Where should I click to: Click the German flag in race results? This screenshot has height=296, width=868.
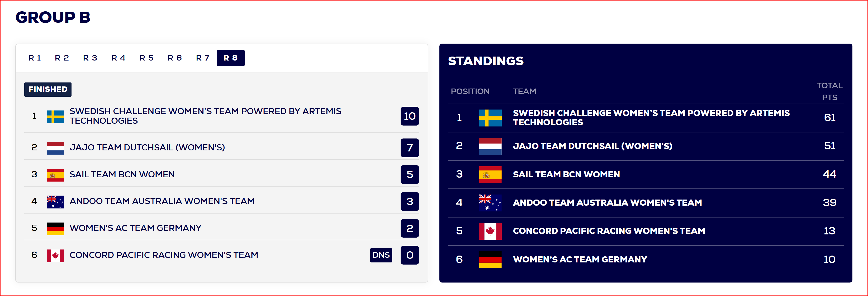click(x=55, y=229)
